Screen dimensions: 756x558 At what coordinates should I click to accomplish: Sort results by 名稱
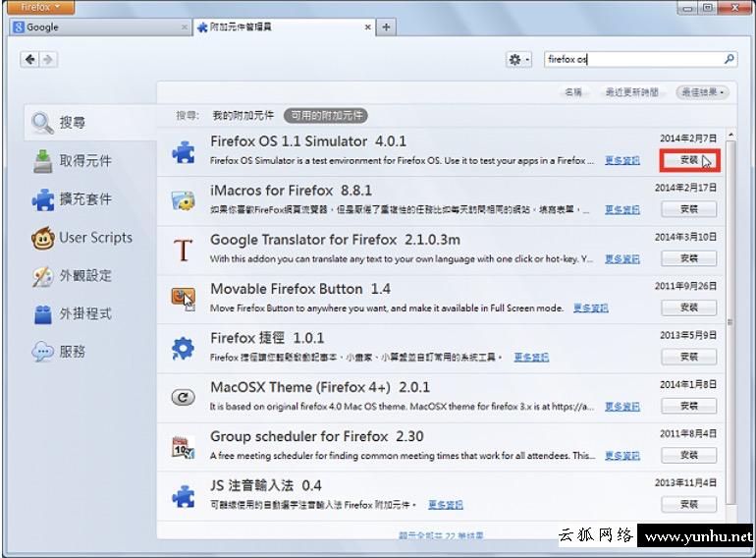click(573, 92)
